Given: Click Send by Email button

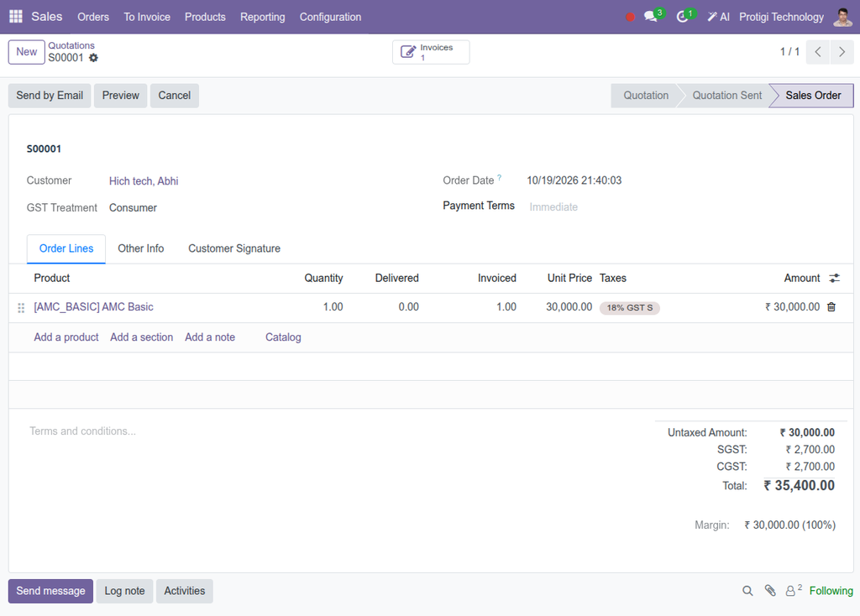Looking at the screenshot, I should click(x=50, y=96).
